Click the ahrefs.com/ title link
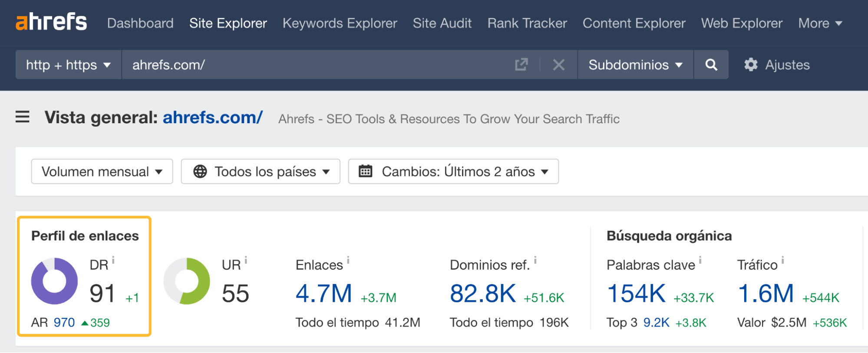 pyautogui.click(x=213, y=118)
